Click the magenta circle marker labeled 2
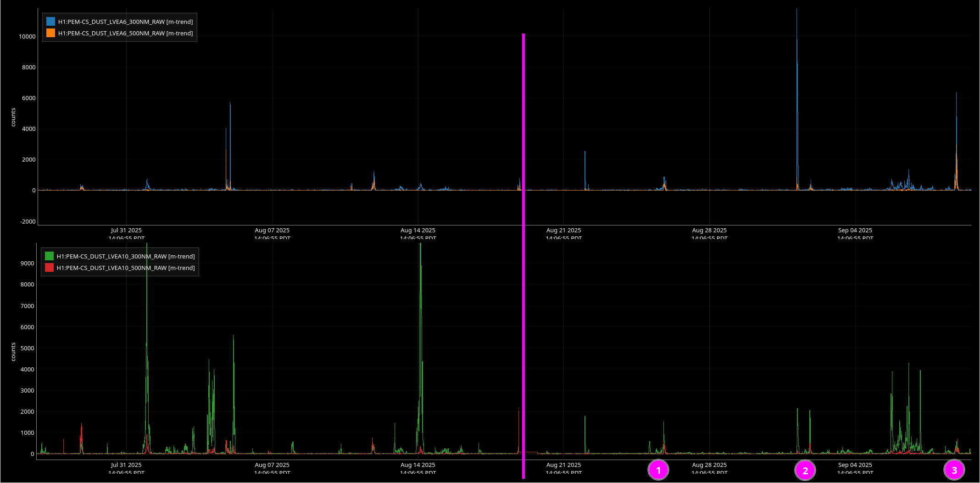This screenshot has width=980, height=483. click(805, 471)
